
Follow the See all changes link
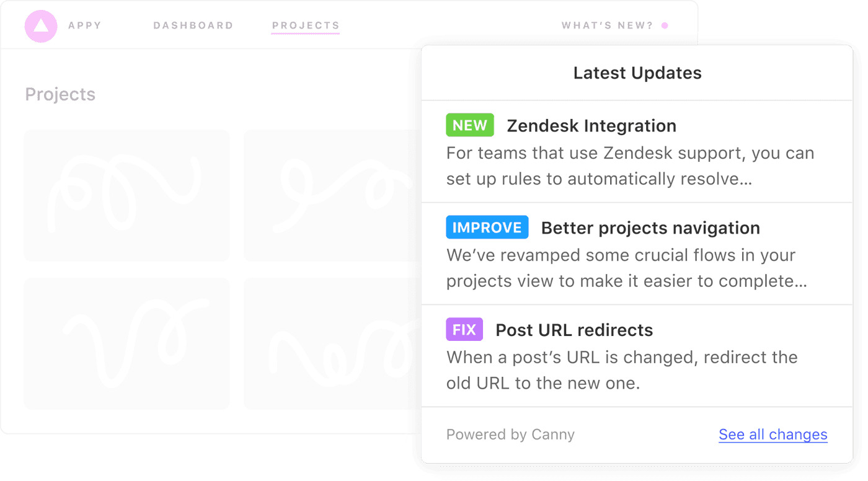pyautogui.click(x=773, y=435)
